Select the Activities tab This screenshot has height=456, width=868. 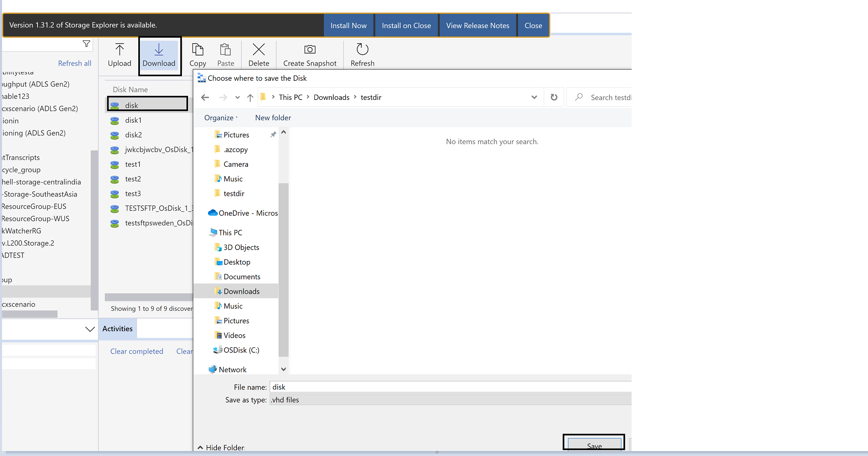pyautogui.click(x=117, y=329)
